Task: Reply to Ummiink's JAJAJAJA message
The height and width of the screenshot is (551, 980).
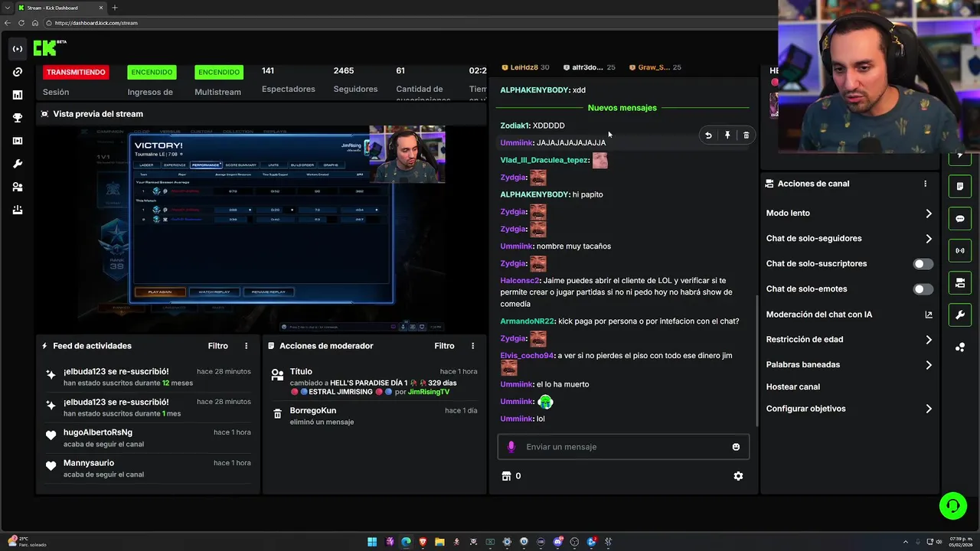Action: [x=708, y=135]
